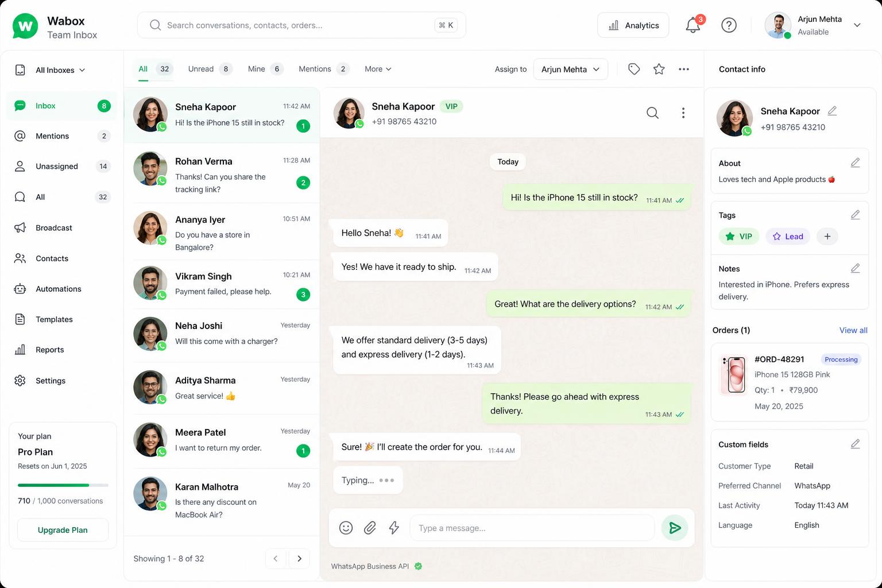Click the plan usage progress bar

click(63, 485)
